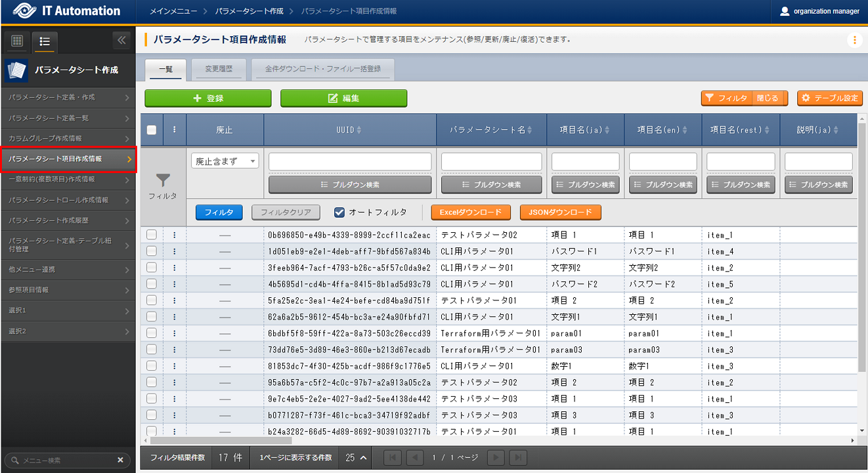Open 全件ダウンロード・ファイル一括登録 tab

point(322,69)
